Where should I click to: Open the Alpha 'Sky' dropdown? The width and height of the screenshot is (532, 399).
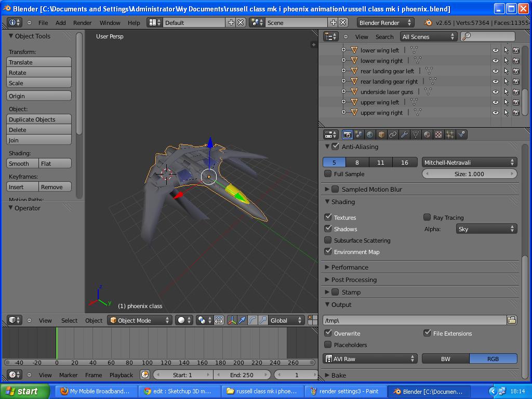[x=485, y=228]
